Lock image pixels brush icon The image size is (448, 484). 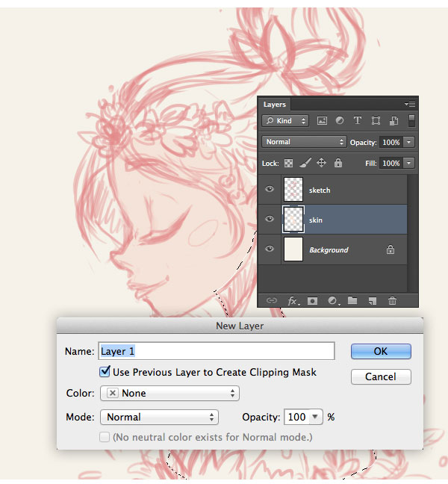coord(305,163)
